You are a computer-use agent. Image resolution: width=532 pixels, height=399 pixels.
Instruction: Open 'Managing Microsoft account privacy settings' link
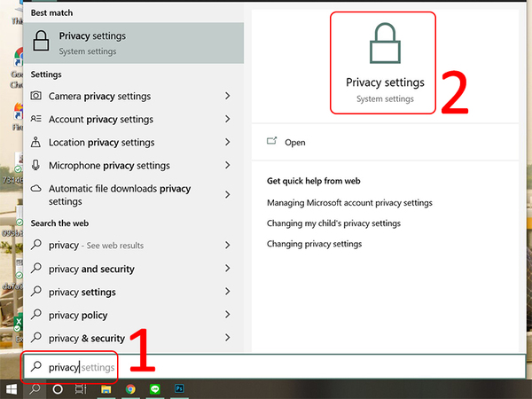click(x=349, y=203)
